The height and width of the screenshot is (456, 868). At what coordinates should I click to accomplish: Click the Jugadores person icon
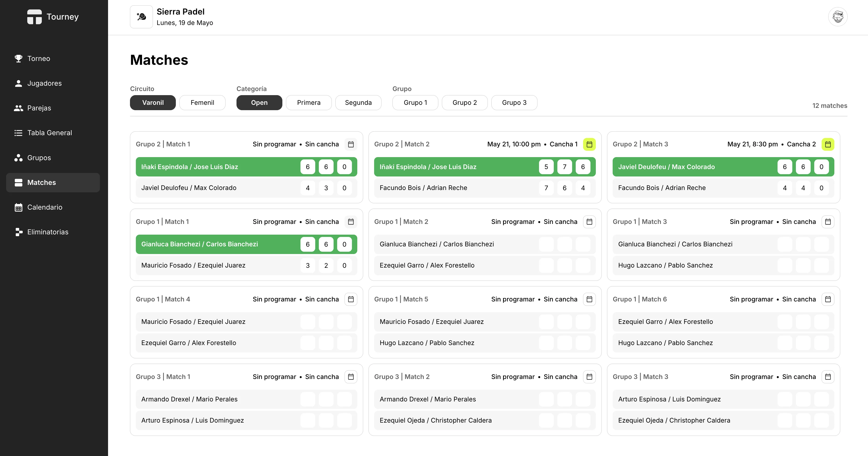(x=19, y=83)
